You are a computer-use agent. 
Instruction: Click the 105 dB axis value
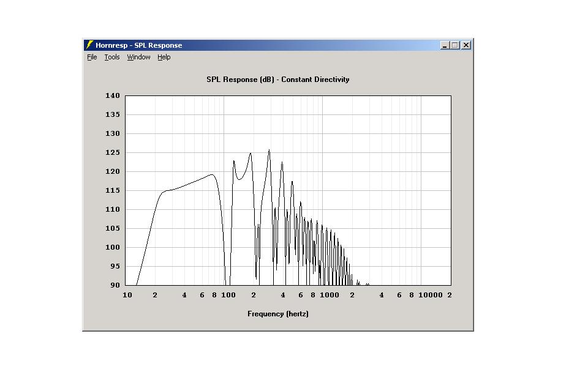pyautogui.click(x=113, y=228)
